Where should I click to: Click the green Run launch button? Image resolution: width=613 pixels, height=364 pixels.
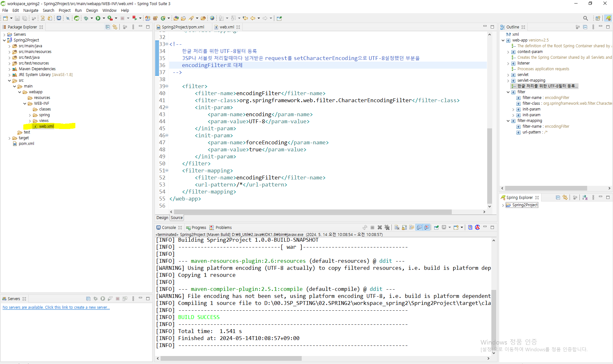(98, 18)
